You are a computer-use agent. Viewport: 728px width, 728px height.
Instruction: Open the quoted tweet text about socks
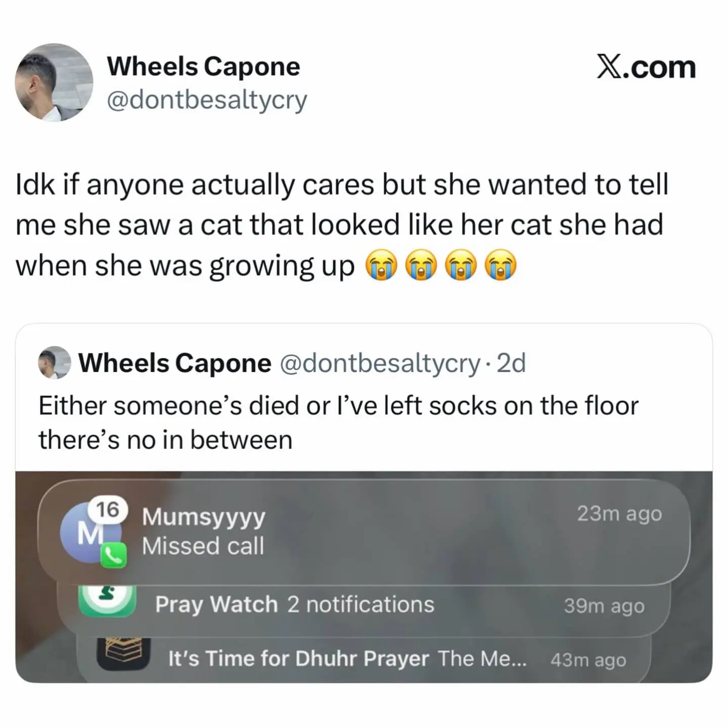point(339,423)
